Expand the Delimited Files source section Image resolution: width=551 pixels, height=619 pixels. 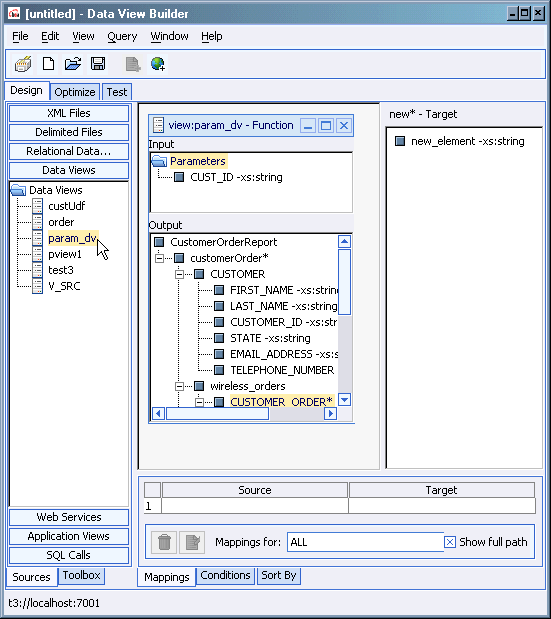pyautogui.click(x=69, y=132)
